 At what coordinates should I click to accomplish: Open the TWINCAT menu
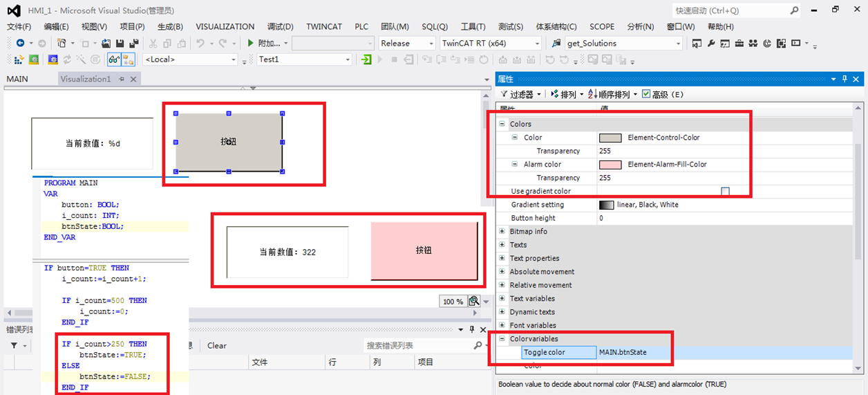tap(324, 26)
